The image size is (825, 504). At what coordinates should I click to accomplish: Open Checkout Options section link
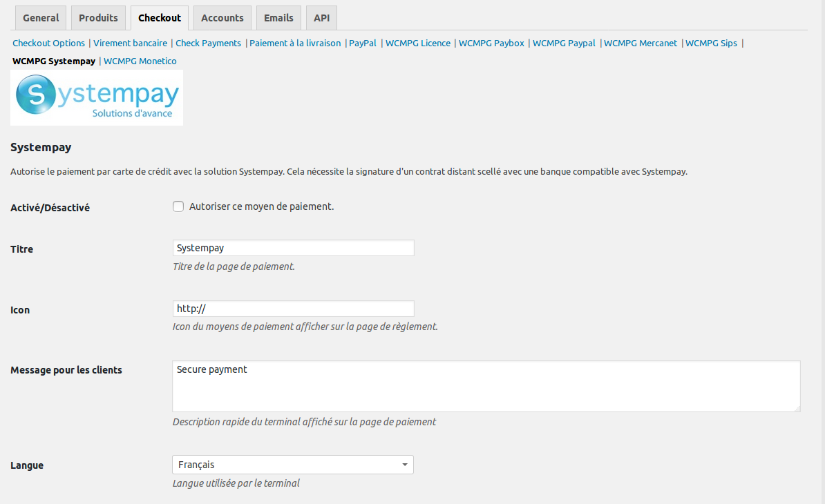pyautogui.click(x=48, y=43)
